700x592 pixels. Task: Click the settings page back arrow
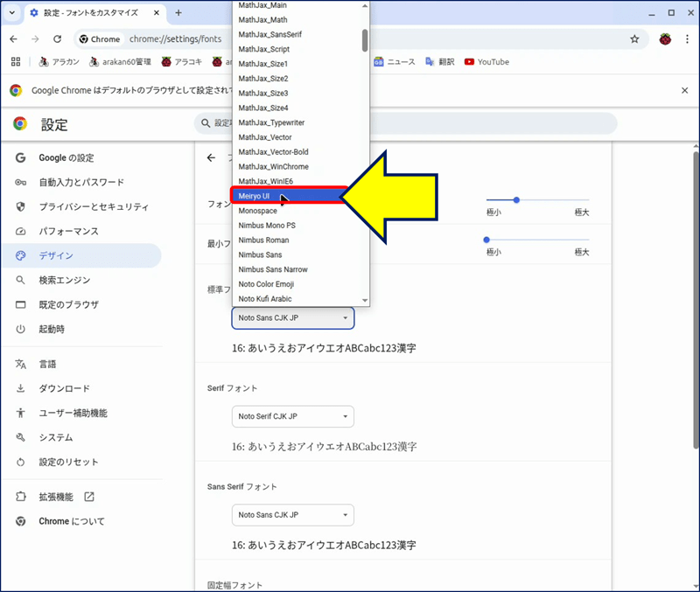click(x=211, y=158)
